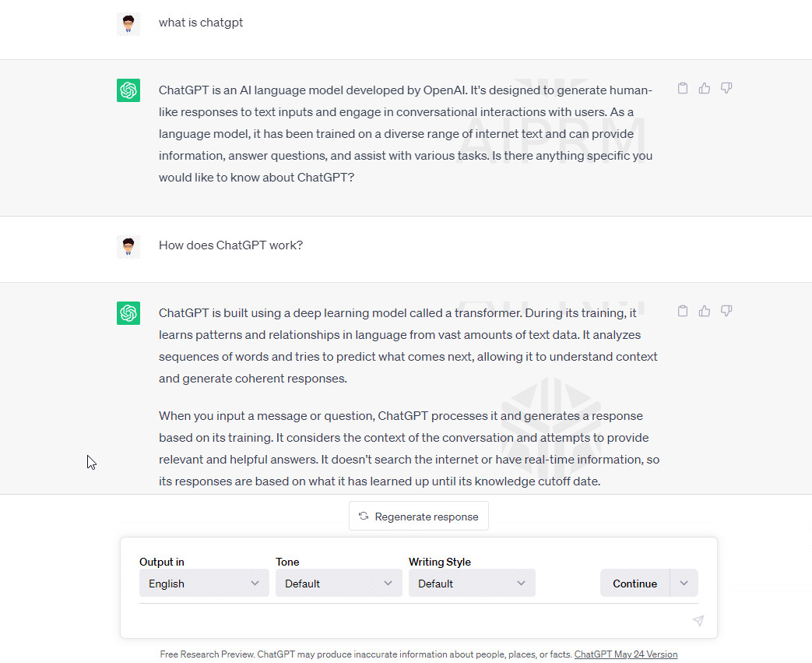Viewport: 812px width, 663px height.
Task: Copy the first ChatGPT response to clipboard
Action: 683,88
